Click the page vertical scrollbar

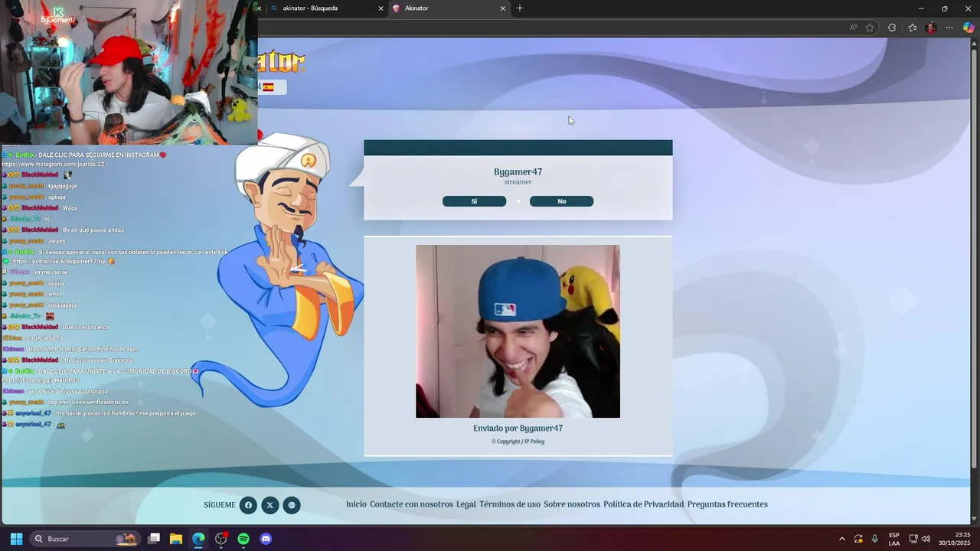[975, 260]
